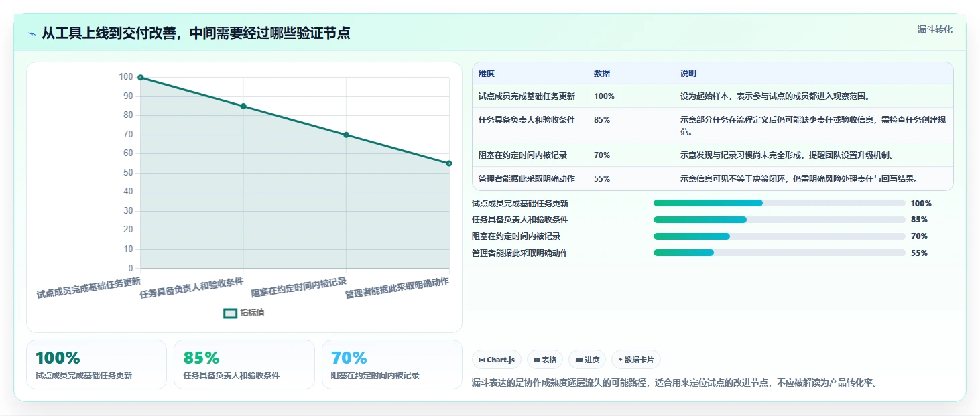The width and height of the screenshot is (980, 416).
Task: Click the 85% value in the table
Action: click(602, 120)
